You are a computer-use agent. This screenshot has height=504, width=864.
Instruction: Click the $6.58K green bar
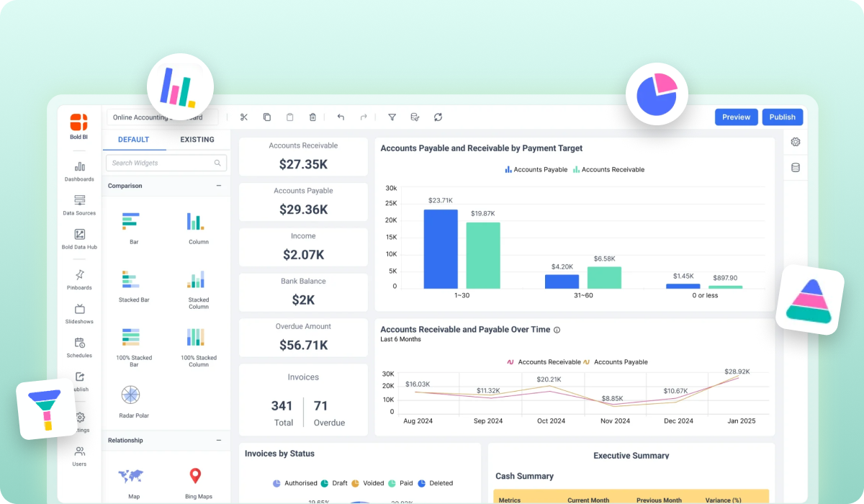pos(604,278)
